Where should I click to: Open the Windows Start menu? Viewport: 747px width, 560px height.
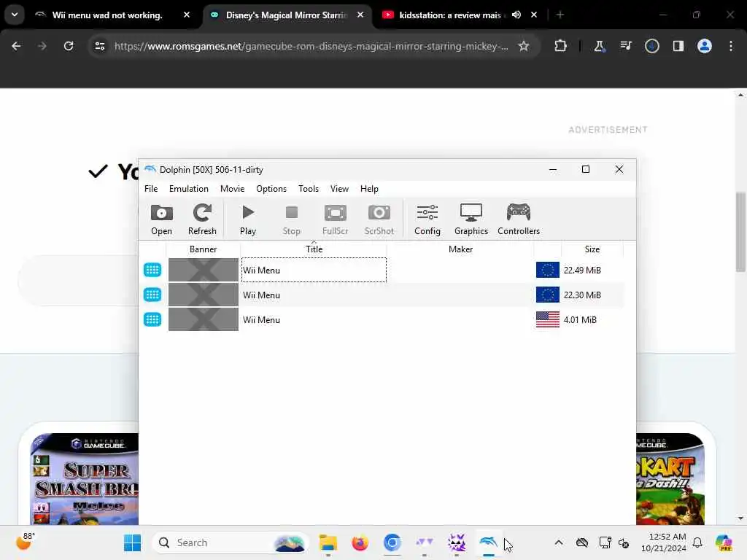click(132, 542)
